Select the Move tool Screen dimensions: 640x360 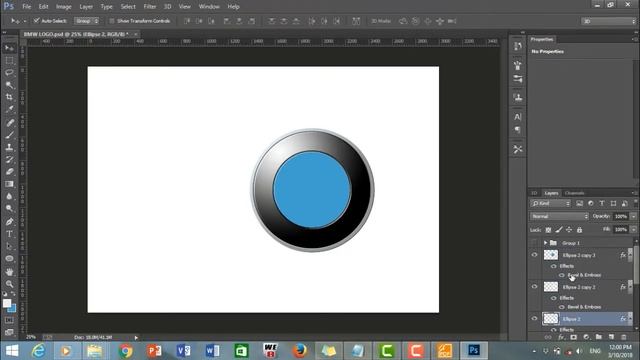pos(9,48)
